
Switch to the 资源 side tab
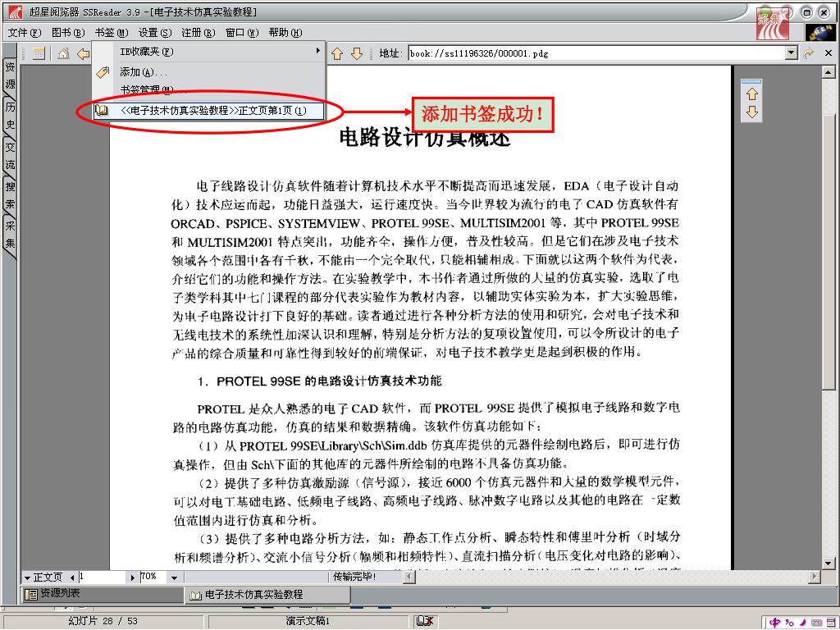[x=10, y=75]
